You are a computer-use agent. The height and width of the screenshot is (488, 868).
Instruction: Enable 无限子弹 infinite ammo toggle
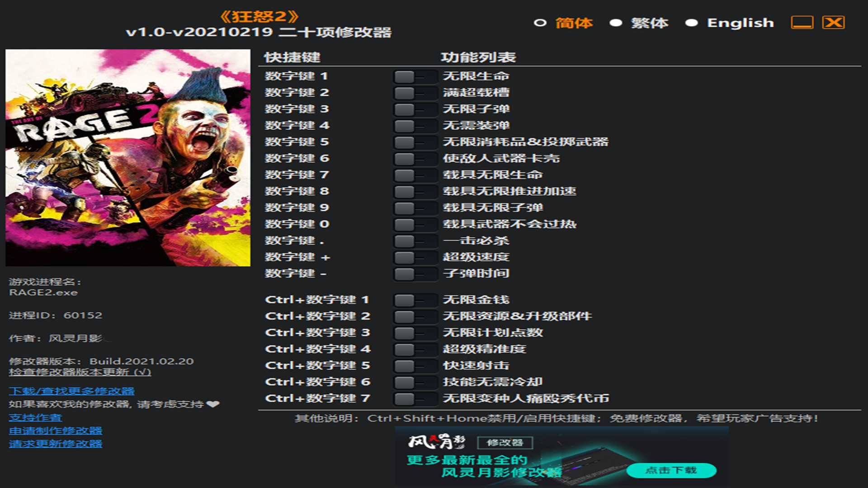[x=415, y=110]
